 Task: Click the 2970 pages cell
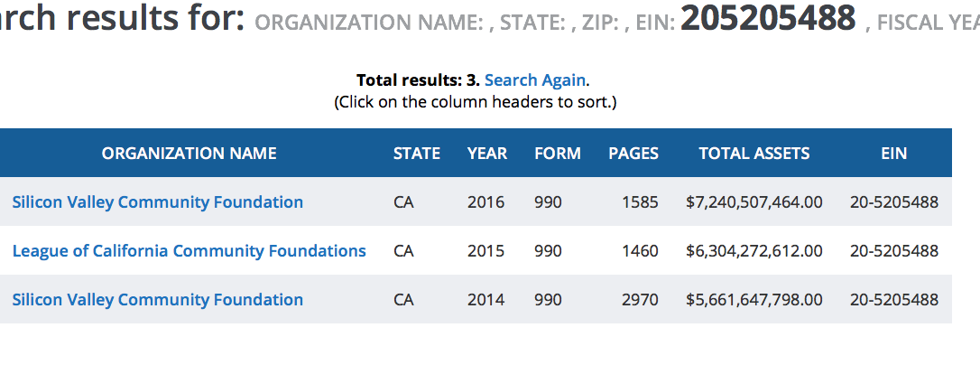coord(640,299)
